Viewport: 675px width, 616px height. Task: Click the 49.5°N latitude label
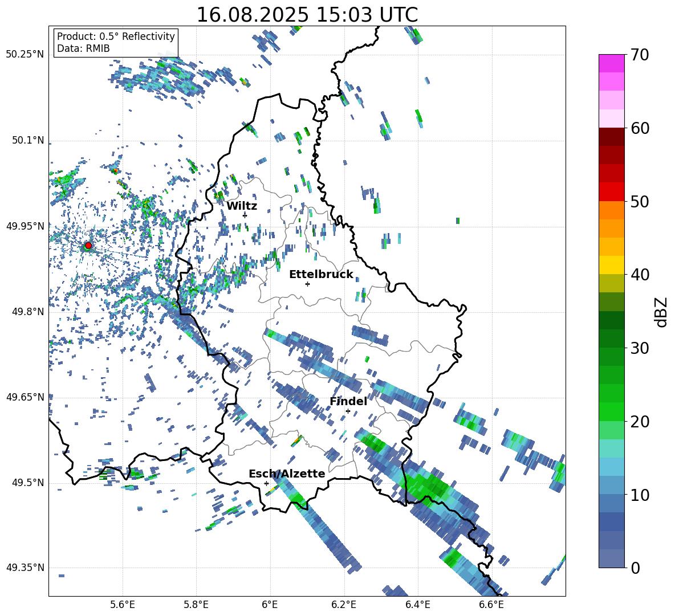(x=28, y=483)
